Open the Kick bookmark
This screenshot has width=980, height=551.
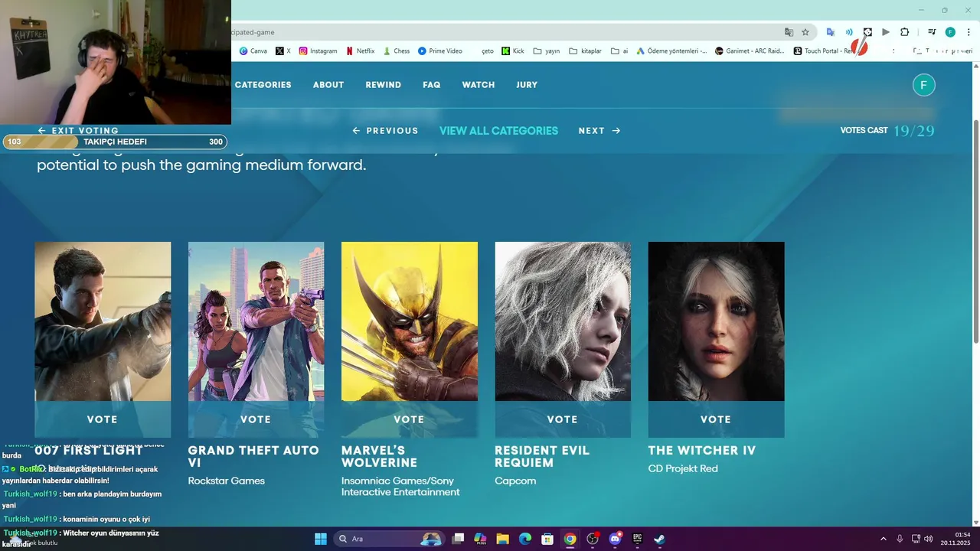tap(513, 51)
